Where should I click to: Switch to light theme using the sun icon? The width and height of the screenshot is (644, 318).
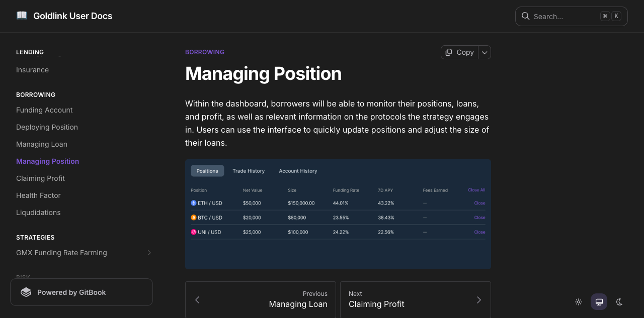pyautogui.click(x=579, y=302)
